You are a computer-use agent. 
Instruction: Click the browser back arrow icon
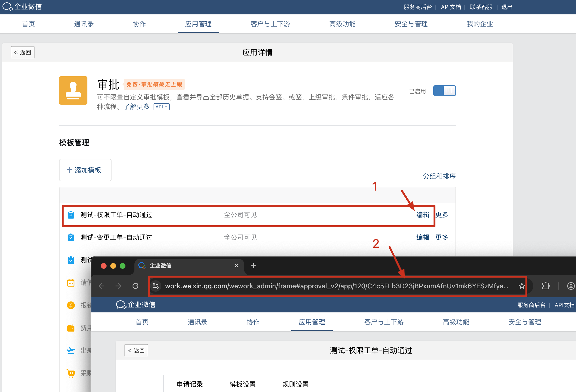(x=101, y=286)
